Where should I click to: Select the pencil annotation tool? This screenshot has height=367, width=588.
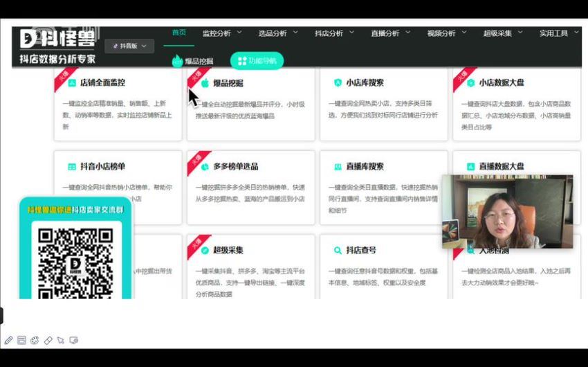tap(8, 341)
